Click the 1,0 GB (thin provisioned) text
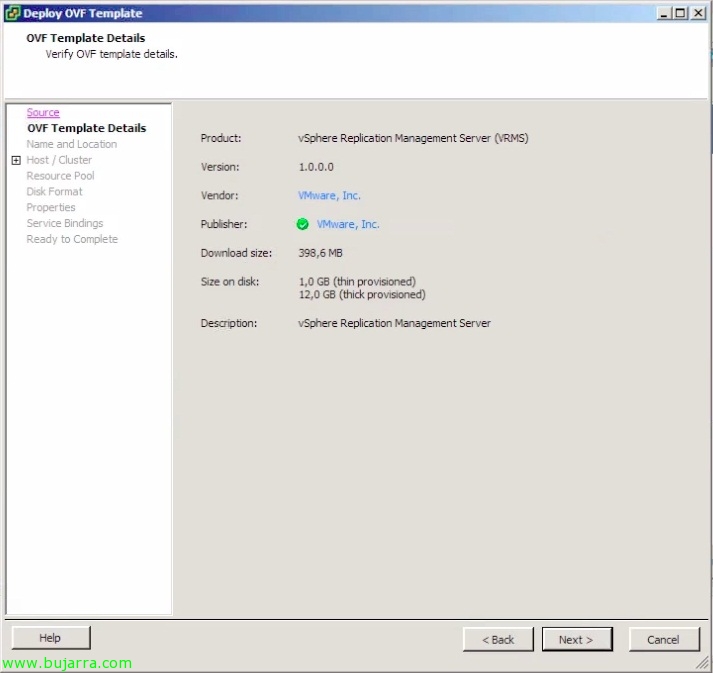This screenshot has width=713, height=673. point(357,281)
